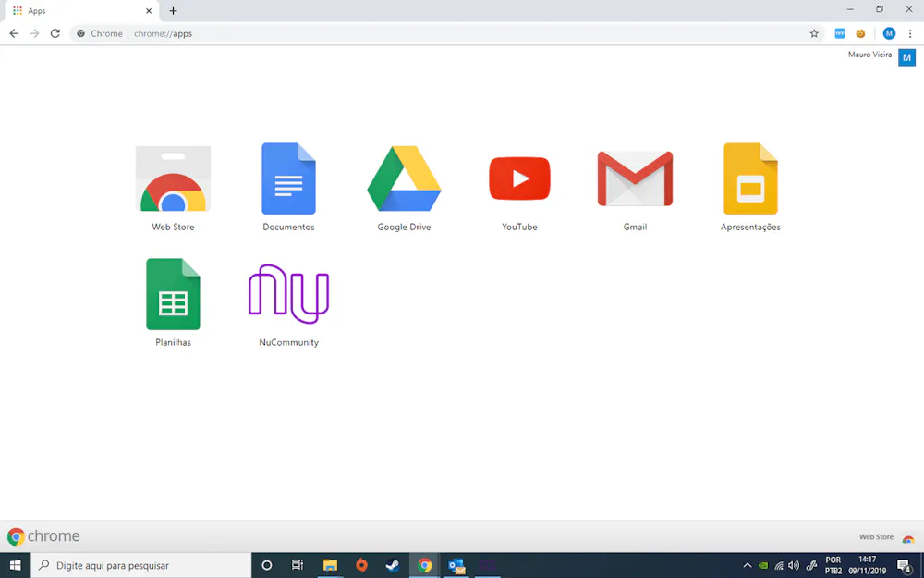Close the Apps tab
This screenshot has width=924, height=578.
(149, 11)
